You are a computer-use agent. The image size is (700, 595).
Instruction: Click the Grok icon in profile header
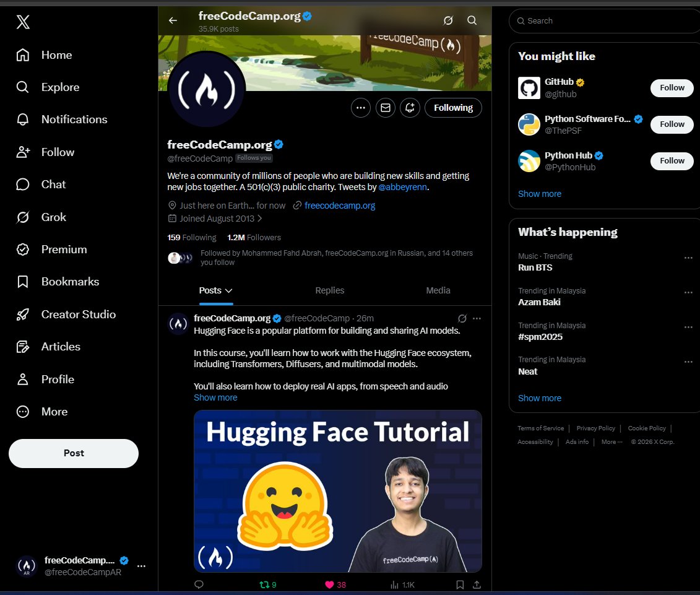(448, 20)
